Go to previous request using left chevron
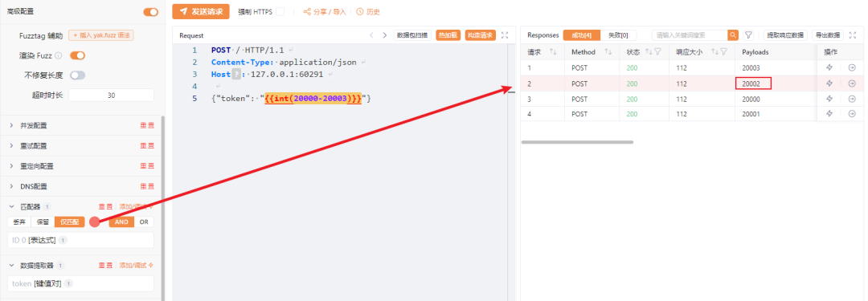The height and width of the screenshot is (301, 868). click(372, 35)
